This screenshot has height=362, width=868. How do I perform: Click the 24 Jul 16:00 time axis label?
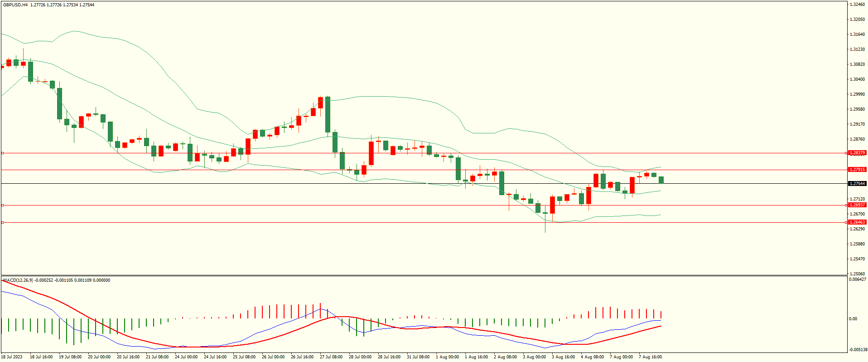click(215, 357)
